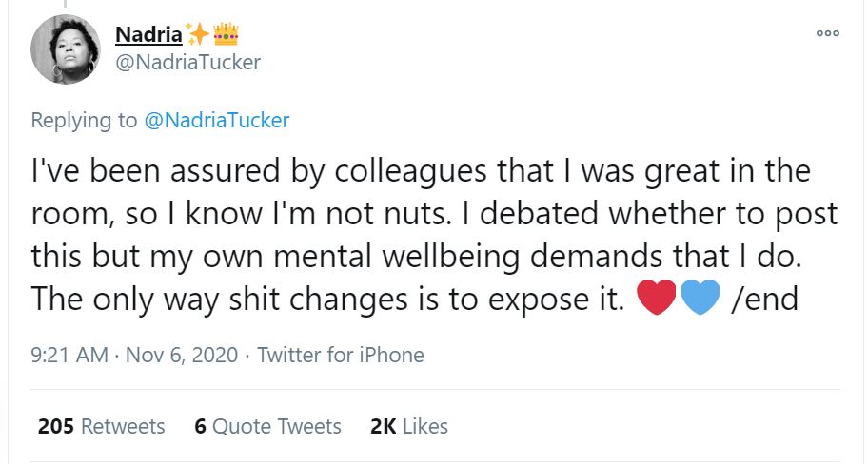
Task: Click the blue heart emoji in tweet
Action: [x=700, y=298]
